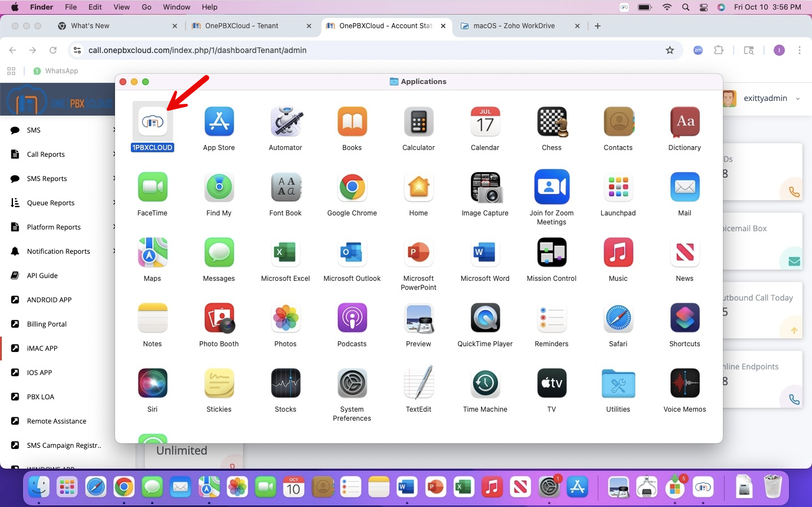Open Microsoft Outlook icon
812x507 pixels.
[x=352, y=253]
